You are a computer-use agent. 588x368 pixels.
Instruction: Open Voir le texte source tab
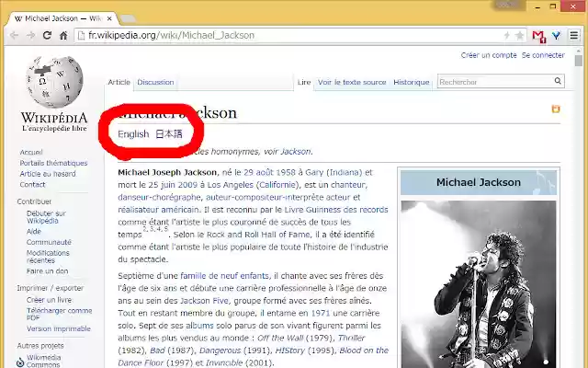pos(352,82)
